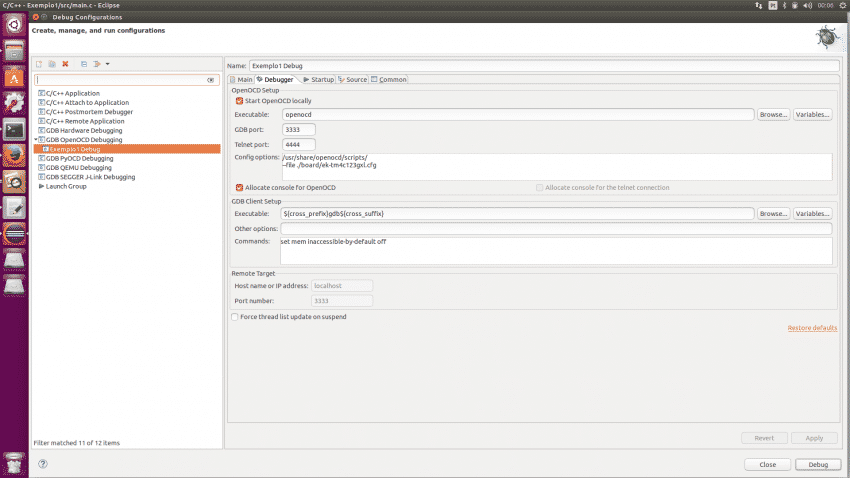Click inside the GDB Commands text area
The width and height of the screenshot is (850, 478).
(x=556, y=251)
